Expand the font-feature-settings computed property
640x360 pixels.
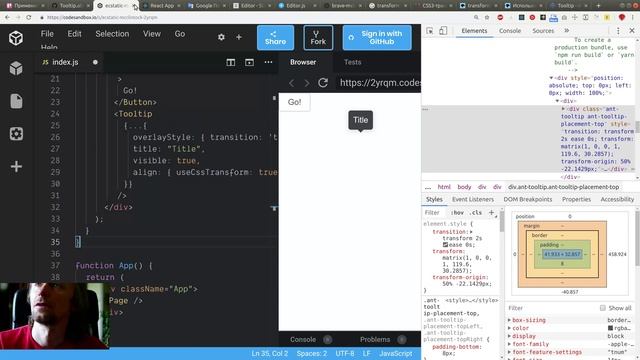click(x=509, y=352)
